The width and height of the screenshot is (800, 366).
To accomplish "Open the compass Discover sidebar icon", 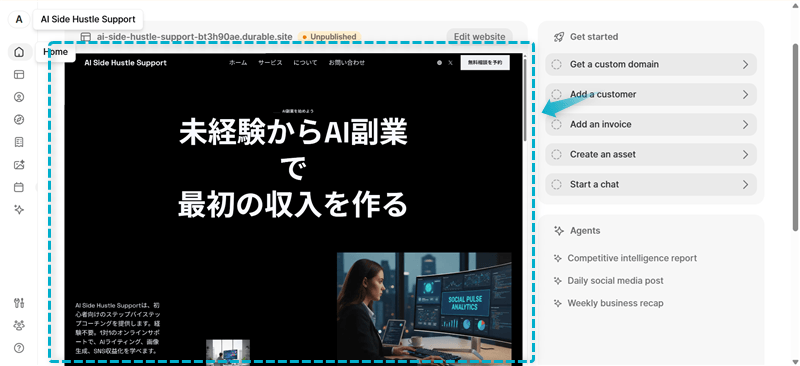I will [19, 119].
